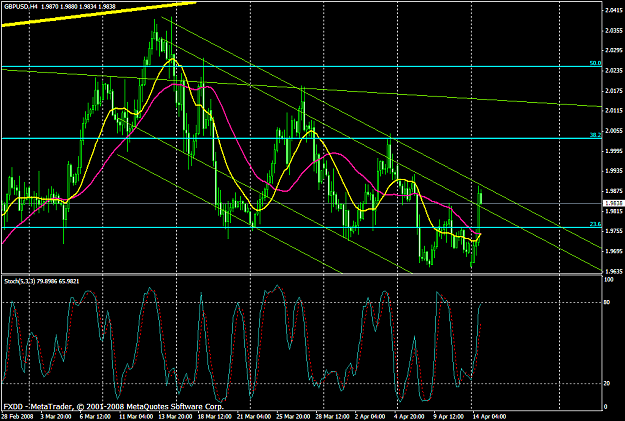The height and width of the screenshot is (421, 625).
Task: Click the 28 Mar 12:00 time label
Action: [333, 416]
